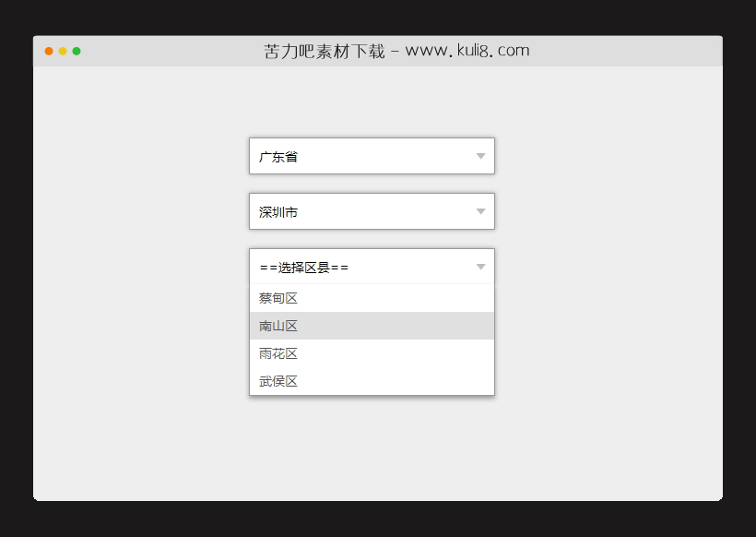Click the www.kuli8.com title text
756x537 pixels.
(470, 51)
